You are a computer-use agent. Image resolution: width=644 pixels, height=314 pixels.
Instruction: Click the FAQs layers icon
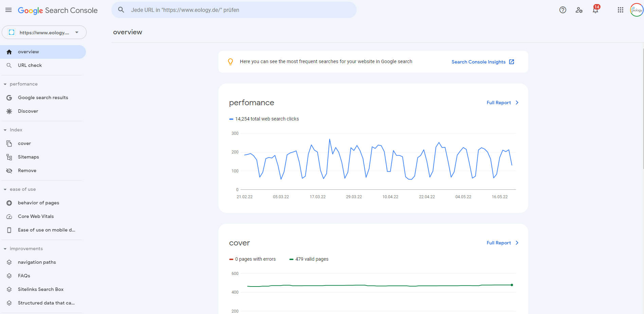[9, 276]
